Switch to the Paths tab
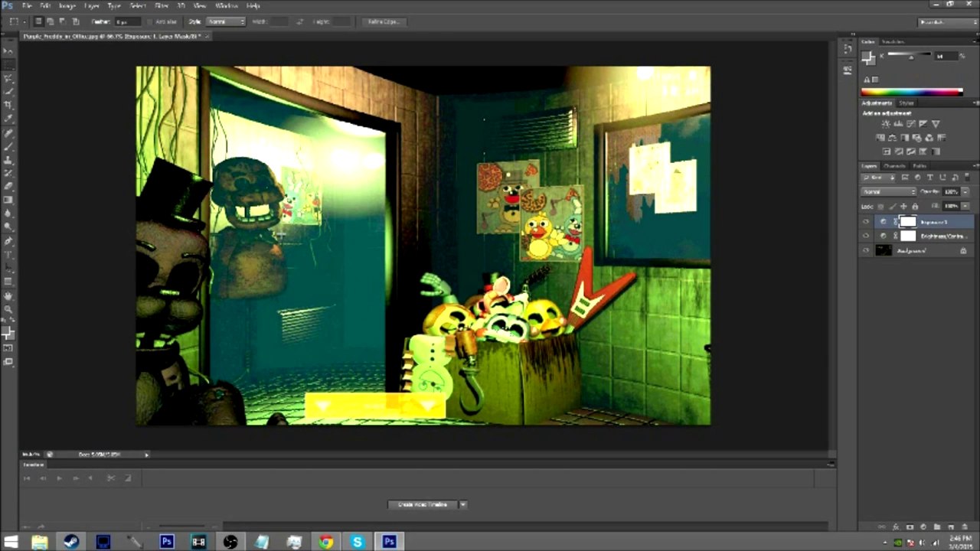This screenshot has width=980, height=551. pyautogui.click(x=920, y=166)
